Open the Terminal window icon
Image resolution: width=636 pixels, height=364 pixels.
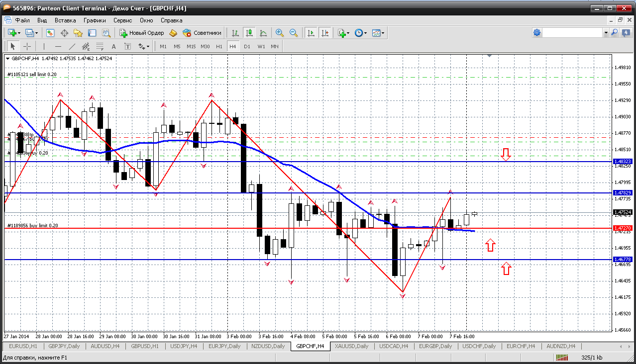click(92, 33)
